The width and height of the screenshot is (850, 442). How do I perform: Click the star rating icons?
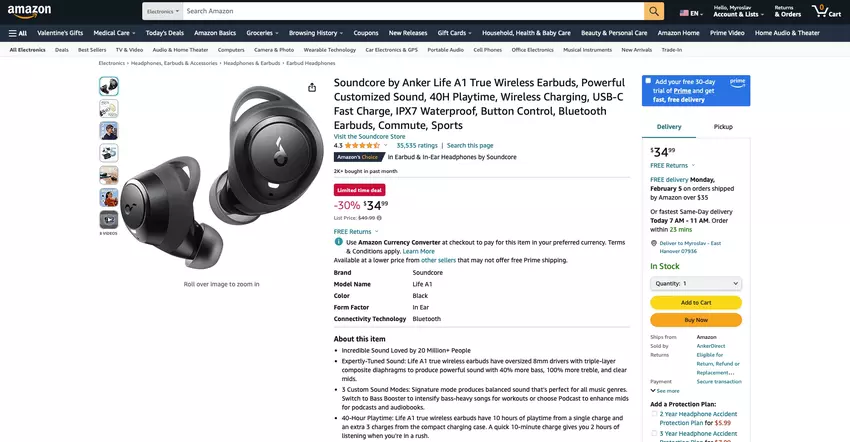click(x=362, y=146)
